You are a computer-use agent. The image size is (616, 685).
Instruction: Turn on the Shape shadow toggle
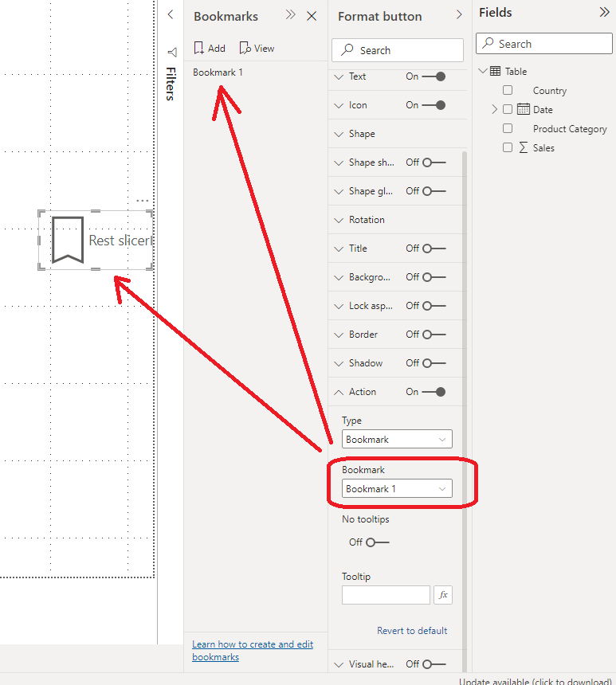pyautogui.click(x=434, y=162)
